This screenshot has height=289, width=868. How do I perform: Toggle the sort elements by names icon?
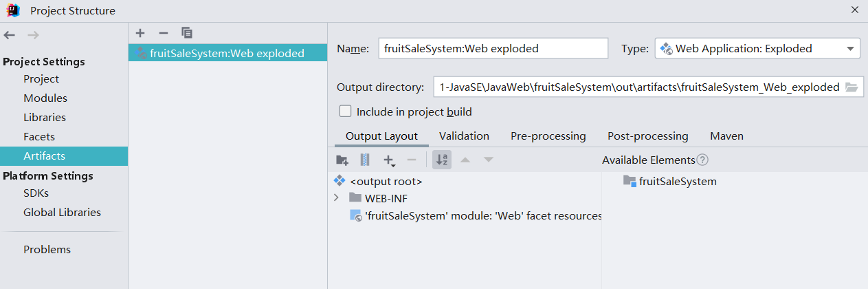pyautogui.click(x=442, y=160)
